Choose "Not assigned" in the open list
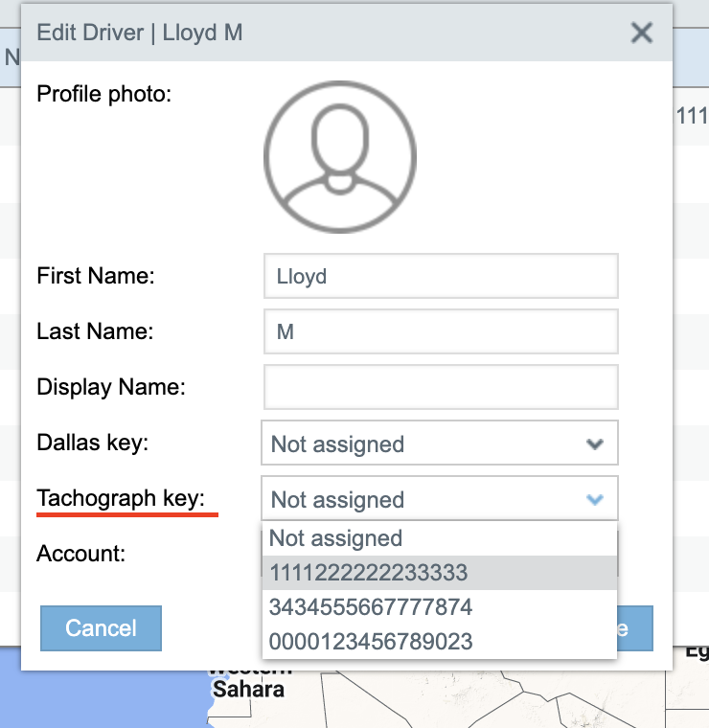The image size is (709, 728). click(x=335, y=538)
